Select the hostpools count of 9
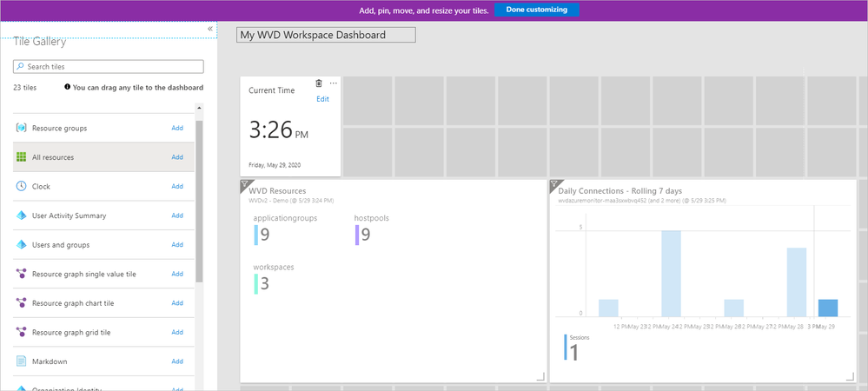Screen dimensions: 868x391 [365, 235]
